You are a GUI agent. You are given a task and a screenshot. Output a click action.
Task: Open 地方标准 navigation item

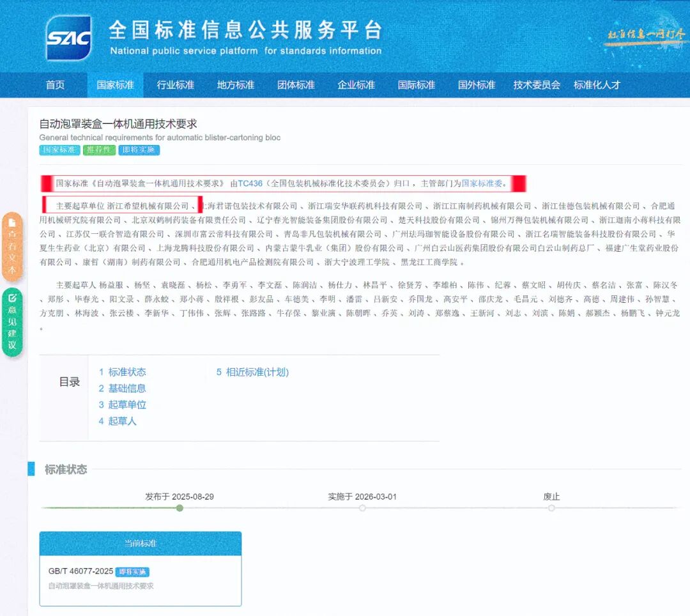pyautogui.click(x=236, y=85)
